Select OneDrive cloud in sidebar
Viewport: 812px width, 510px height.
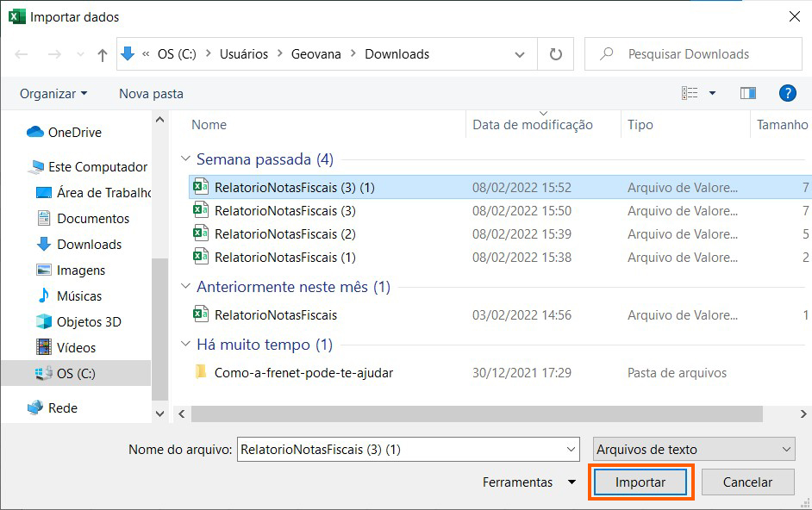(74, 132)
